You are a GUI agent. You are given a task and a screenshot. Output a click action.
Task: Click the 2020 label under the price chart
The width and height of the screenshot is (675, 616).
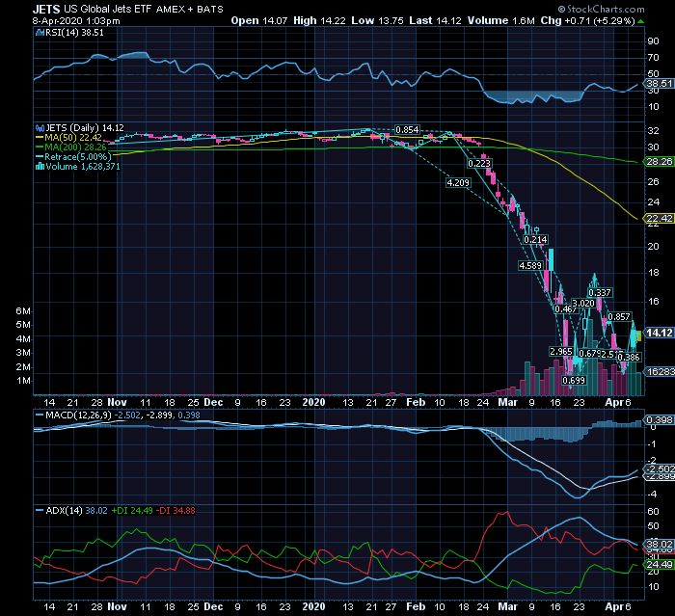coord(313,403)
